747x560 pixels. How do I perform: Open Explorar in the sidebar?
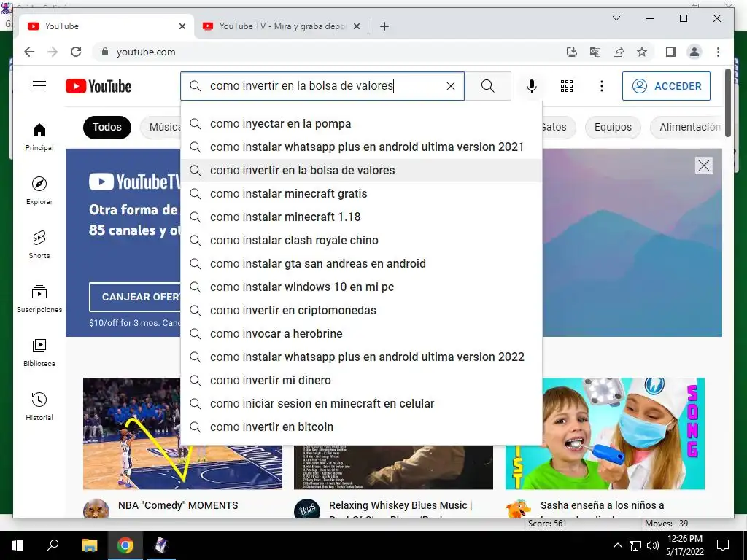pyautogui.click(x=39, y=191)
